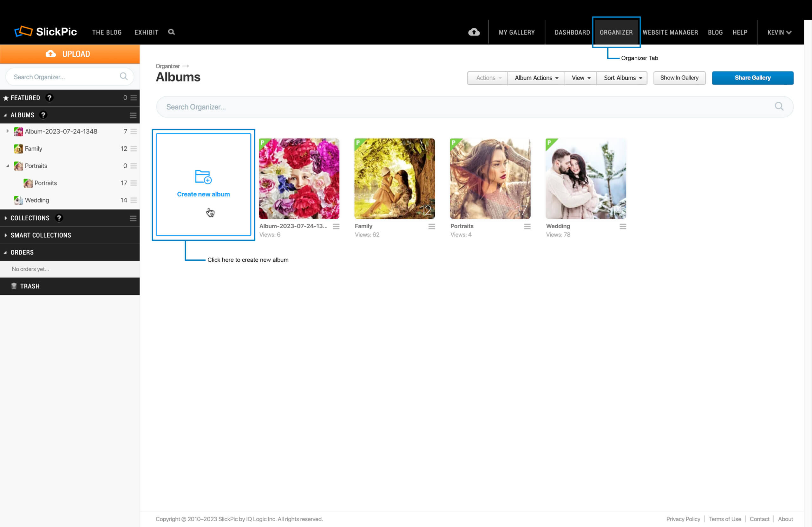Viewport: 812px width, 527px height.
Task: Click the magnifier icon beside EXHIBIT
Action: tap(171, 32)
